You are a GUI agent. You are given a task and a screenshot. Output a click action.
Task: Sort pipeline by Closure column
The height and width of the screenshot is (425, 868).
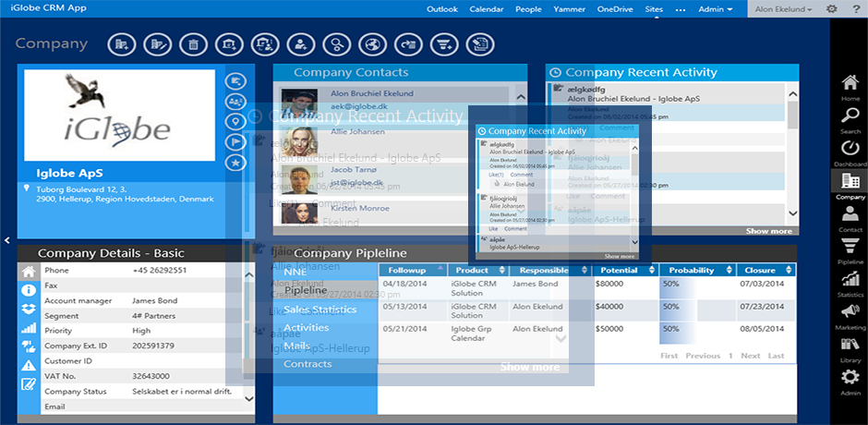[x=766, y=271]
